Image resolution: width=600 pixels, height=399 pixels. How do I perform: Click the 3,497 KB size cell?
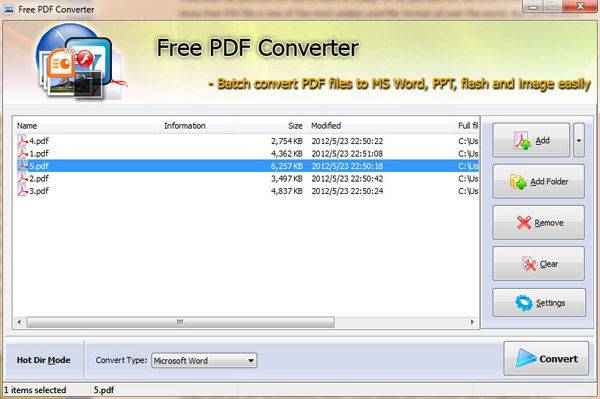pos(287,179)
